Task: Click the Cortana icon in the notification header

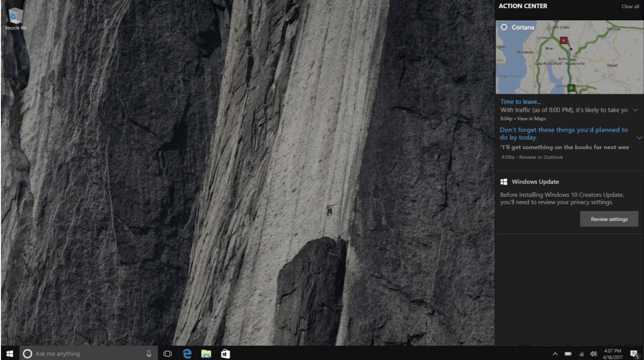Action: coord(504,27)
